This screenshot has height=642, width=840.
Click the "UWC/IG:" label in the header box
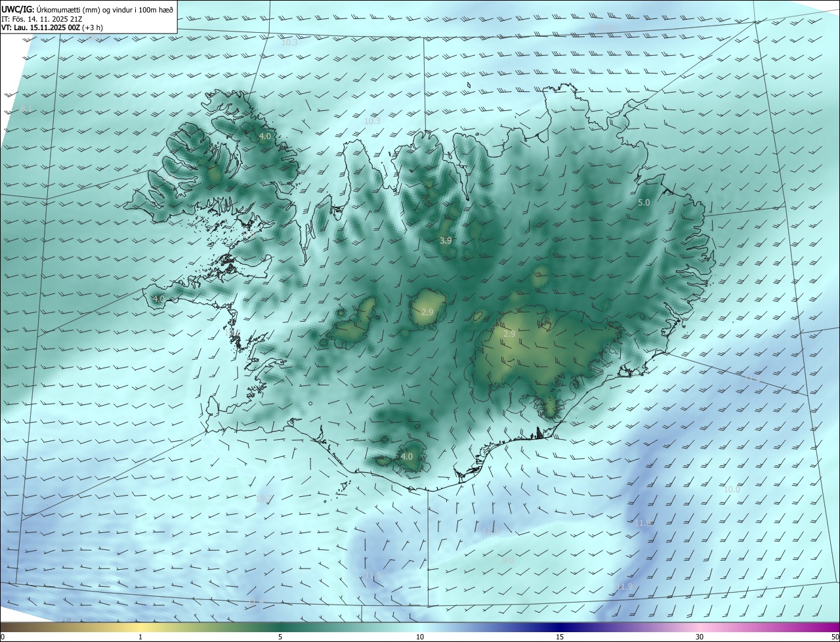[x=18, y=9]
